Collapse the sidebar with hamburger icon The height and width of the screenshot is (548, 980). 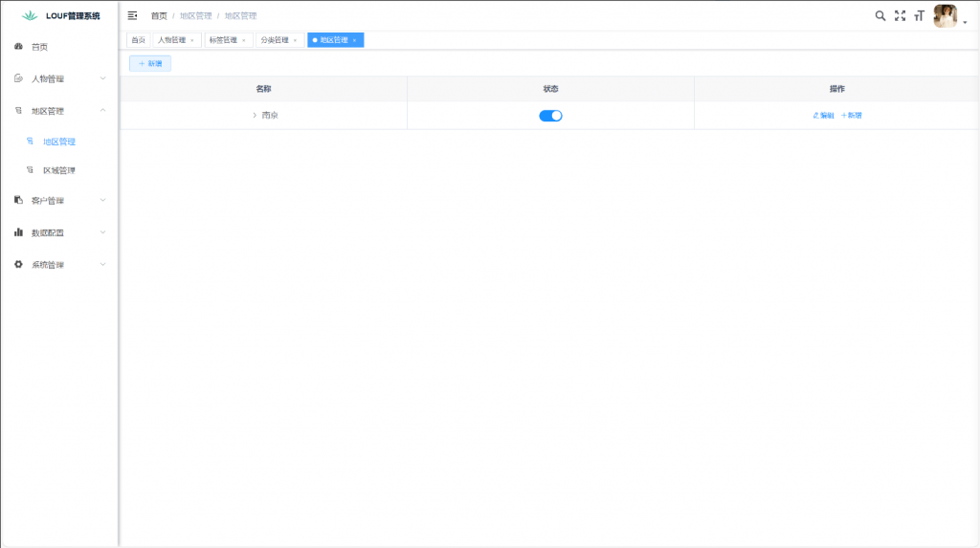pyautogui.click(x=132, y=15)
